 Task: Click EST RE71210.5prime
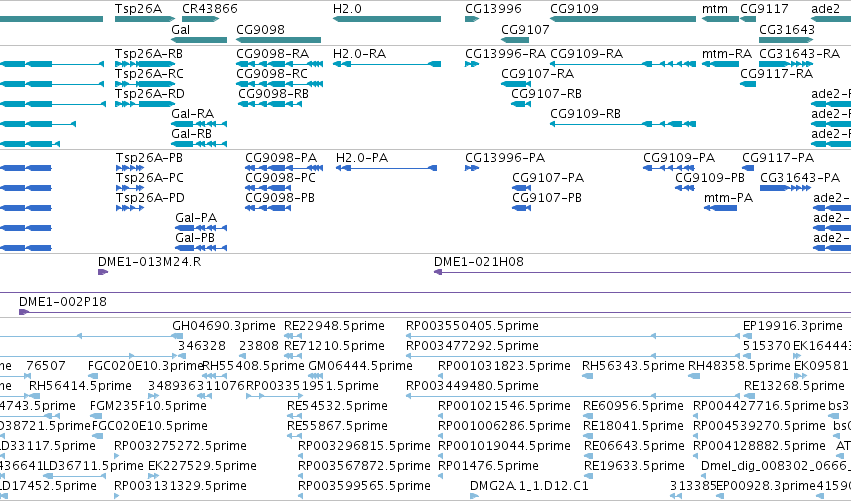click(x=334, y=346)
